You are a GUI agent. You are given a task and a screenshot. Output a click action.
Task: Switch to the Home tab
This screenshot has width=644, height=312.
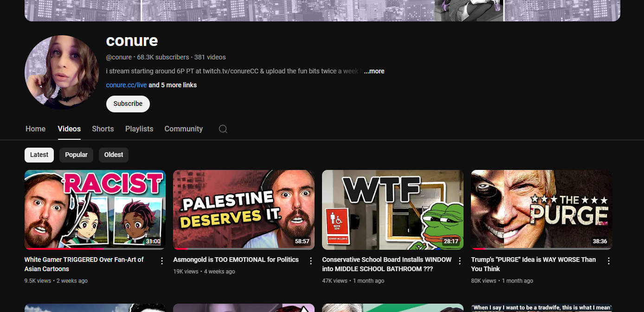point(35,129)
